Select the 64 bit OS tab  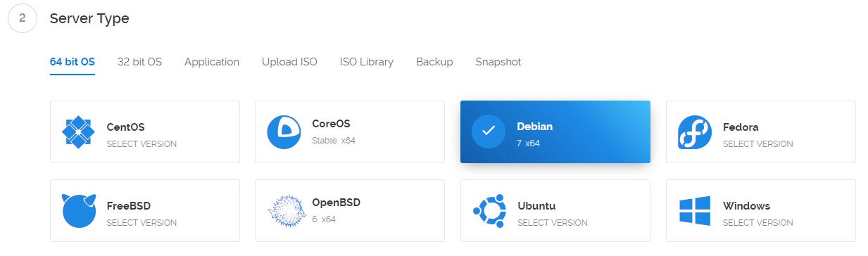pyautogui.click(x=73, y=62)
